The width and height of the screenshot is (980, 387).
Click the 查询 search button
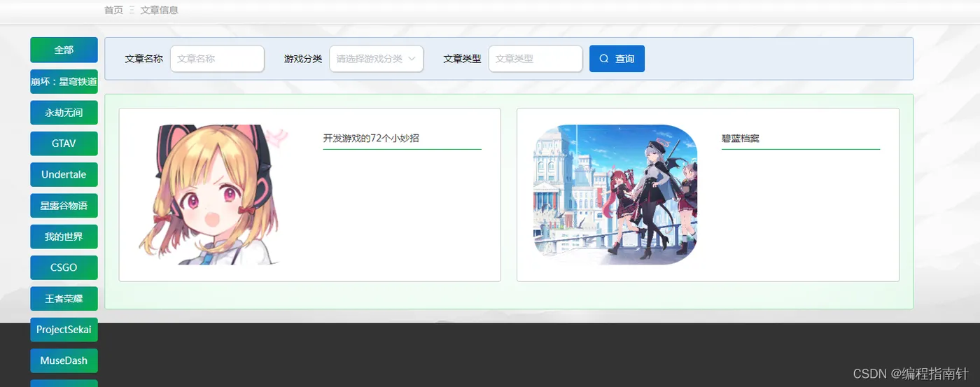[617, 59]
